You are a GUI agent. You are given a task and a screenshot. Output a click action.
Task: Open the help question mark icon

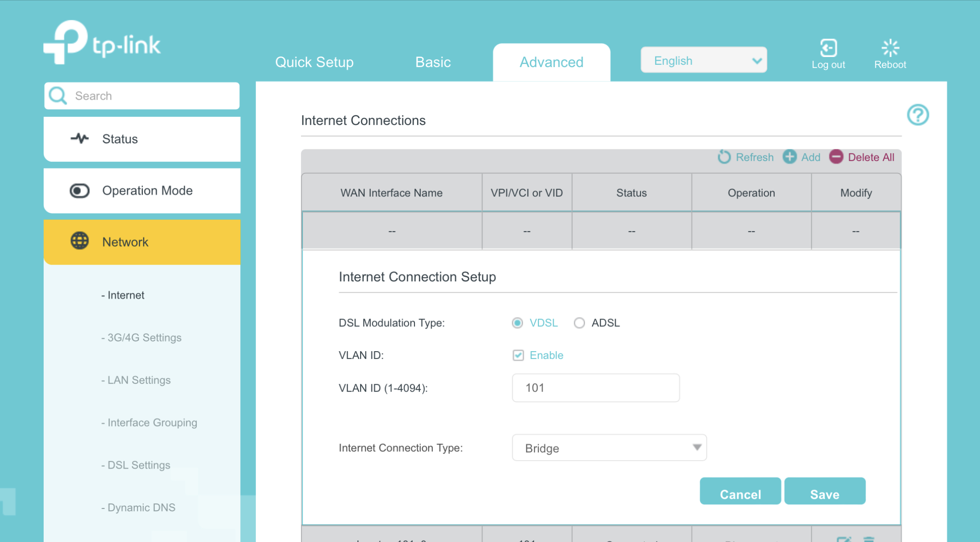[x=917, y=115]
